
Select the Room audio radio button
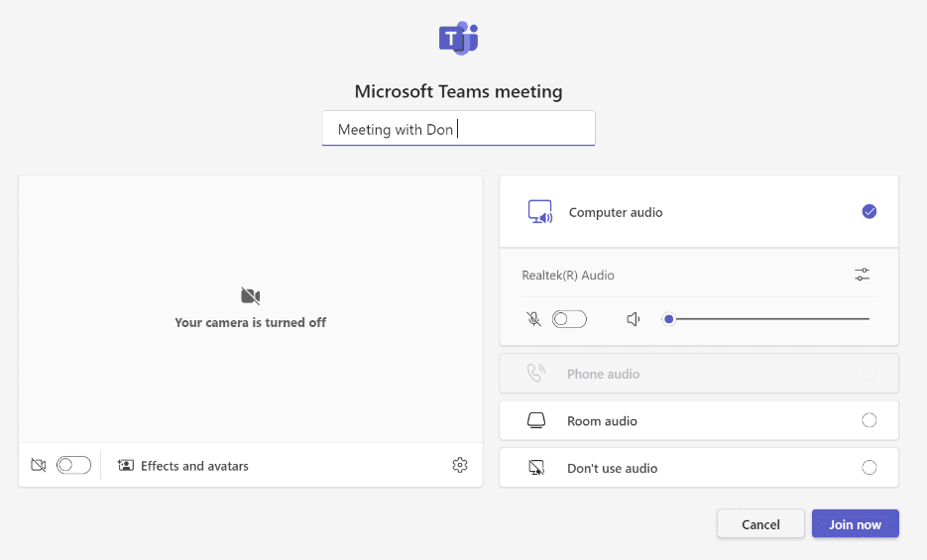click(x=869, y=420)
